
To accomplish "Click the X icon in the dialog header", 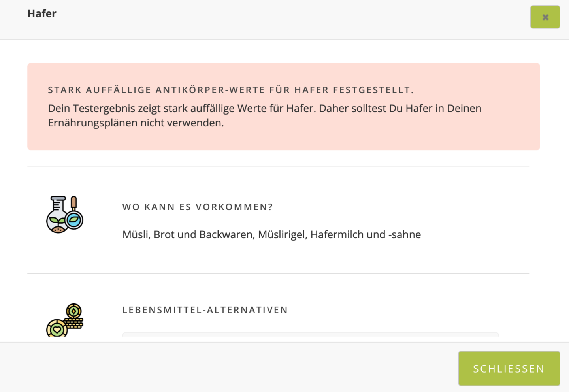I will tap(545, 17).
